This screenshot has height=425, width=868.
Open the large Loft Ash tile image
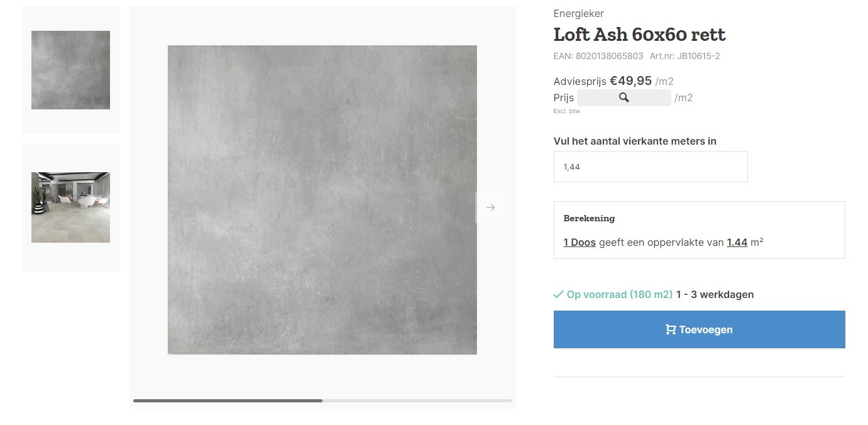(x=322, y=200)
